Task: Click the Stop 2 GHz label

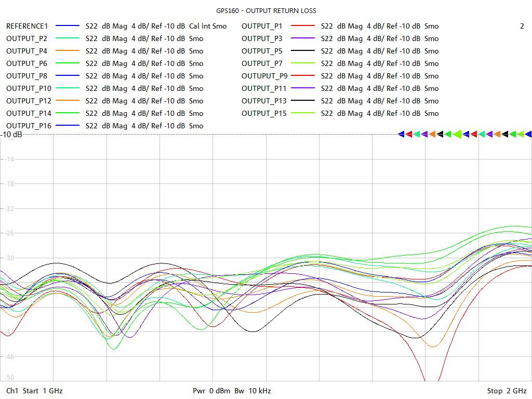Action: point(507,391)
